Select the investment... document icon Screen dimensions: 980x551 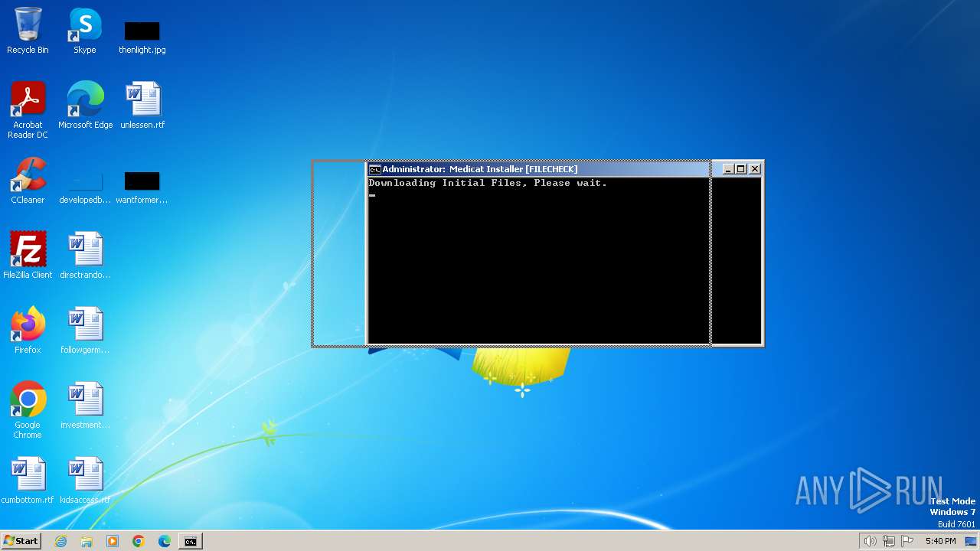click(85, 406)
